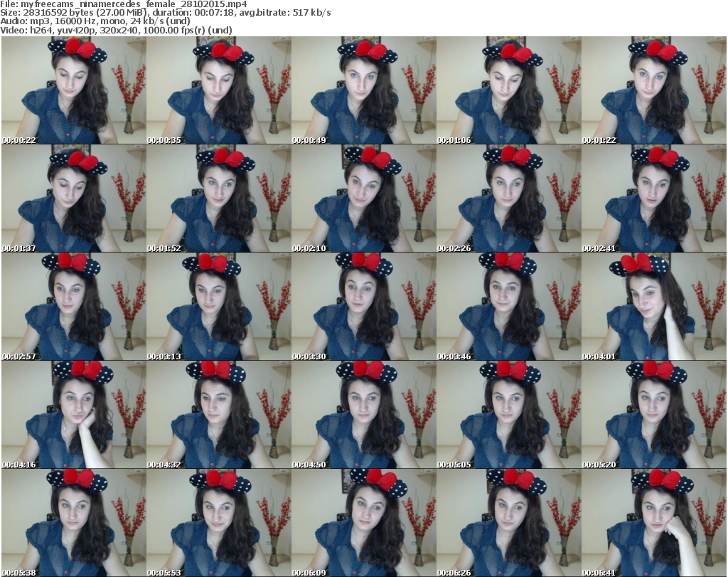The width and height of the screenshot is (728, 577).
Task: Click the frame stamped 00:06:26
Action: [x=508, y=523]
